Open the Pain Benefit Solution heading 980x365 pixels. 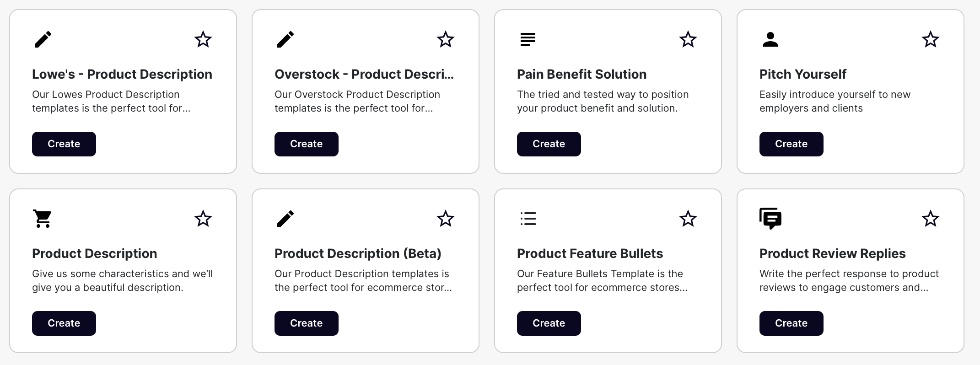[582, 74]
